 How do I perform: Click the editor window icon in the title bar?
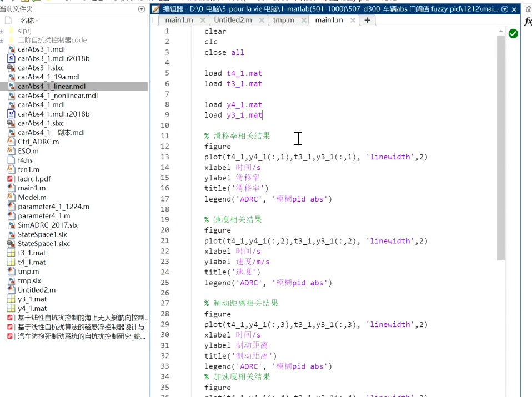155,9
